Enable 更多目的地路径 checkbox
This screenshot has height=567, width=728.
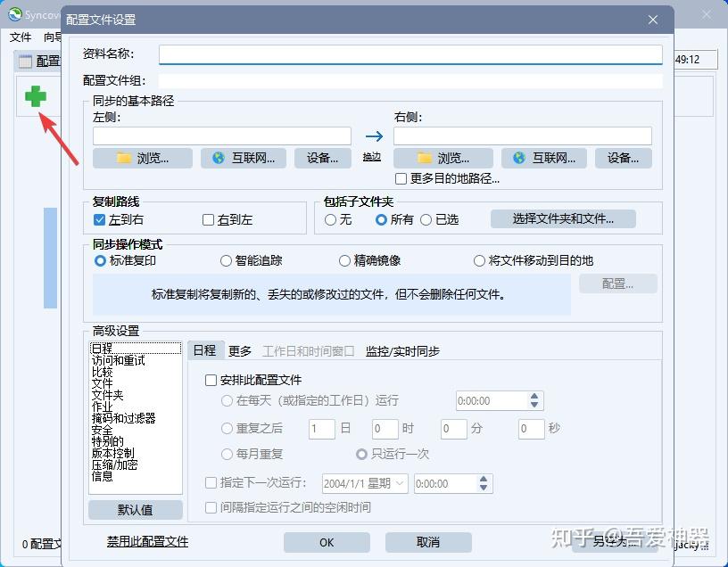(401, 178)
